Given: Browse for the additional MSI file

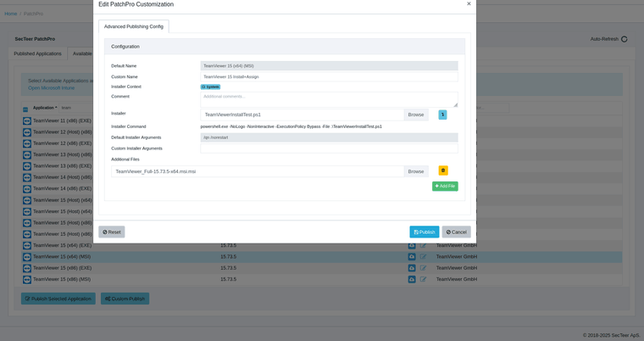Looking at the screenshot, I should 415,171.
